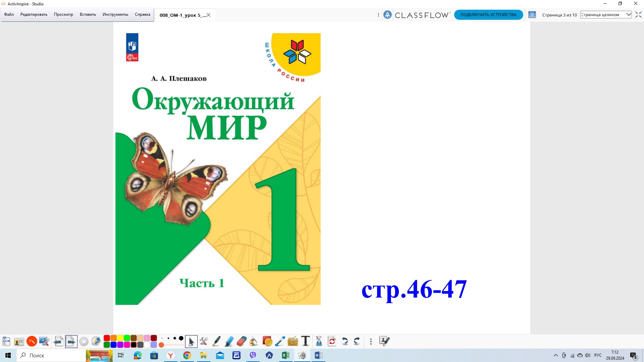Click the blue page browser icon
The width and height of the screenshot is (644, 362).
pos(532,15)
